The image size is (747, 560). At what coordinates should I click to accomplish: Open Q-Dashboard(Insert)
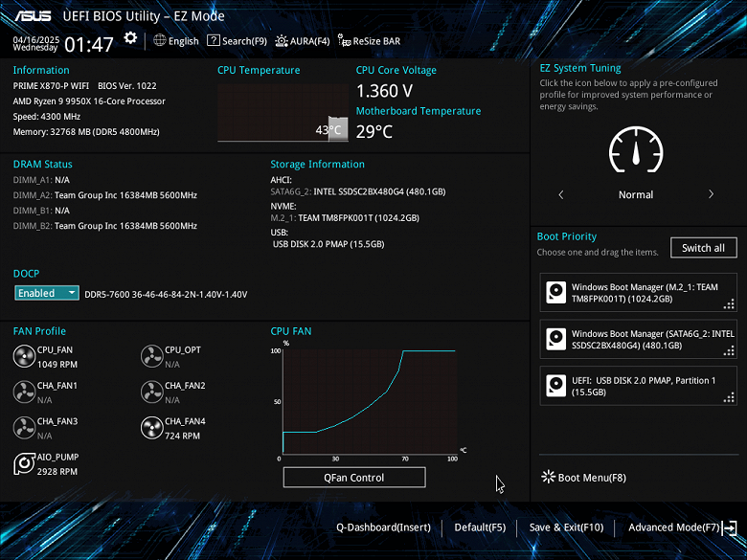tap(383, 527)
